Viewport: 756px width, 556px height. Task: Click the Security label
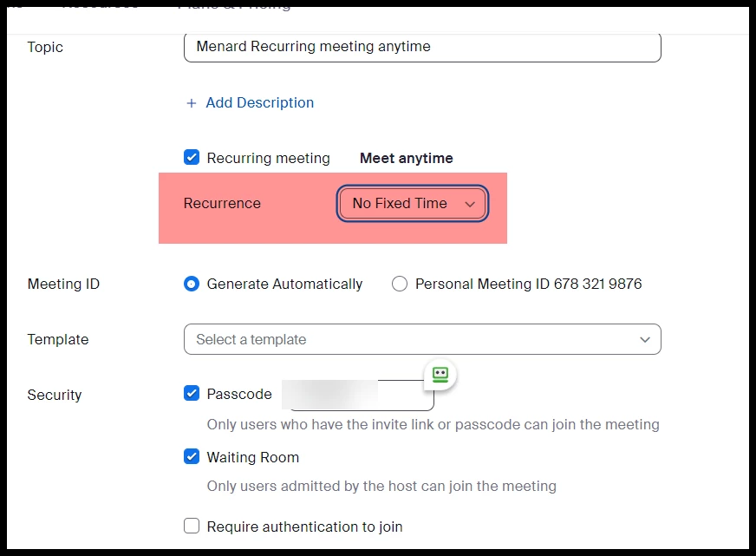(x=55, y=395)
